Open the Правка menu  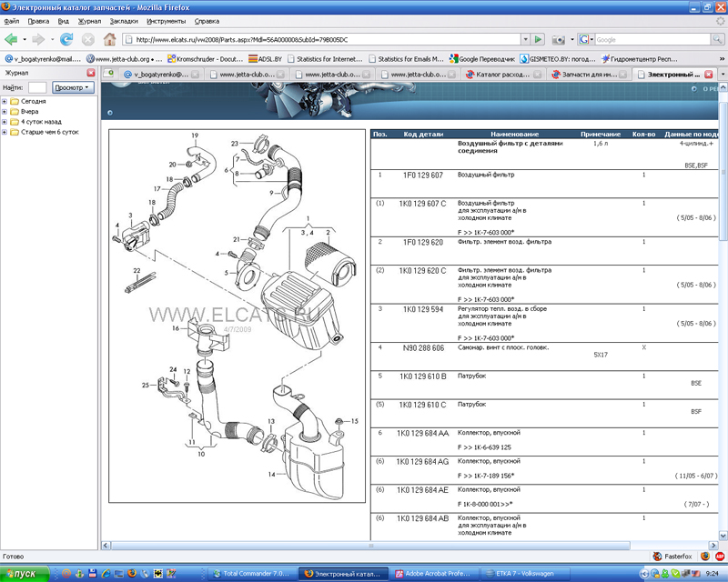coord(38,21)
